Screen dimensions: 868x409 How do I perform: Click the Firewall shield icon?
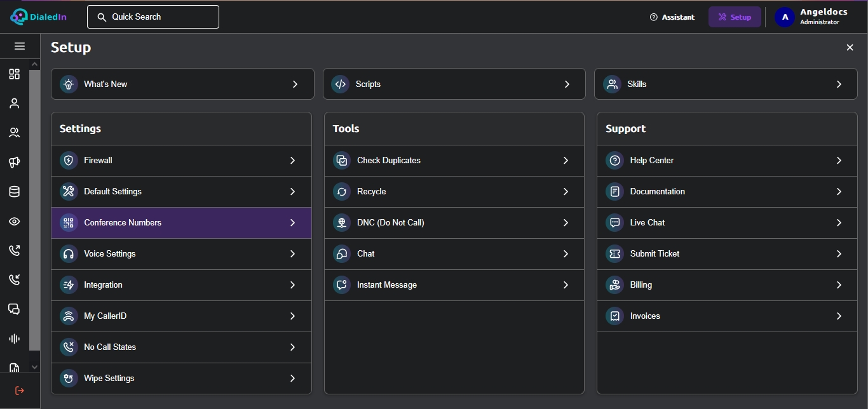coord(69,161)
